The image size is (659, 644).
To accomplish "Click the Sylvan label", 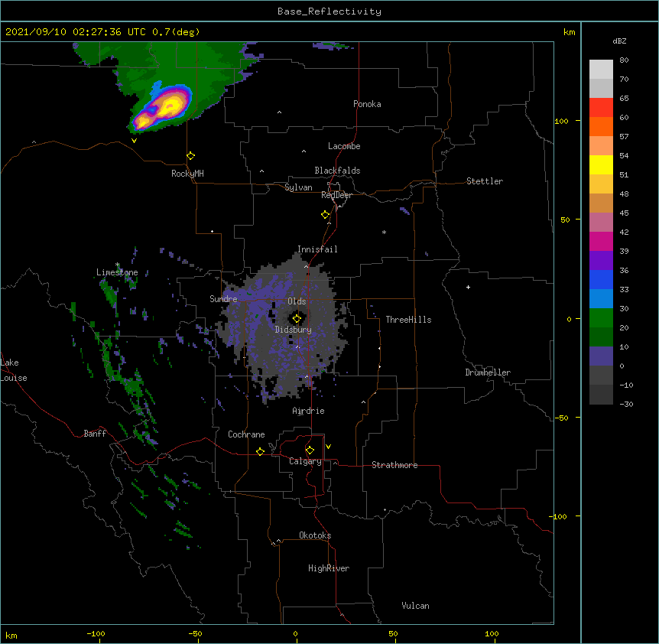I will point(298,187).
